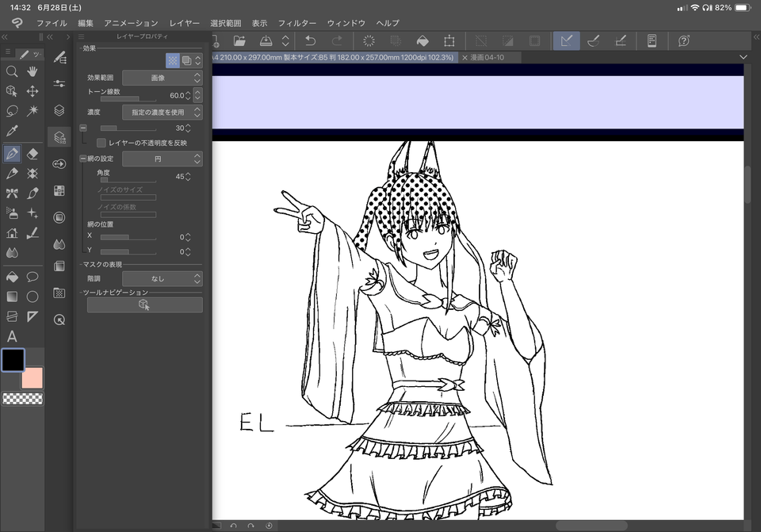Select the Zoom magnifier tool
The image size is (761, 532).
click(12, 72)
